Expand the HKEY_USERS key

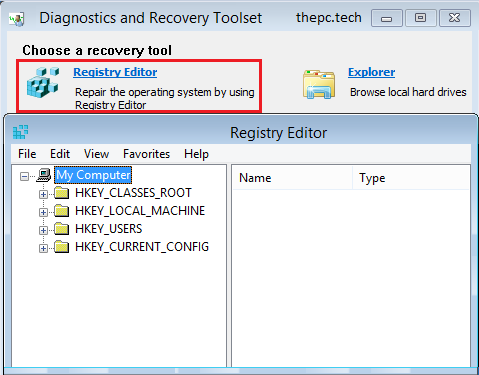pos(43,230)
